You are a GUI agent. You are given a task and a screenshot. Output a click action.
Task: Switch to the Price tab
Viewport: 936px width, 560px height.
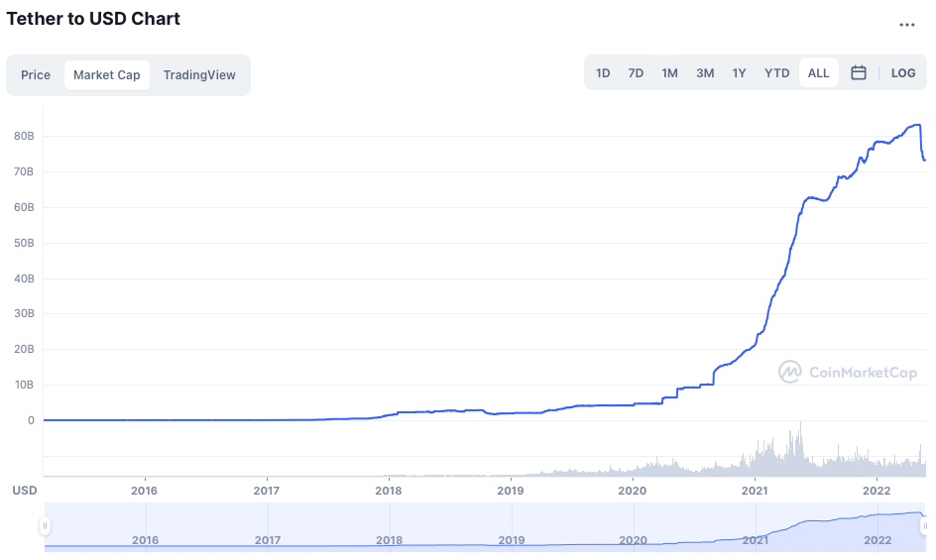pos(36,75)
